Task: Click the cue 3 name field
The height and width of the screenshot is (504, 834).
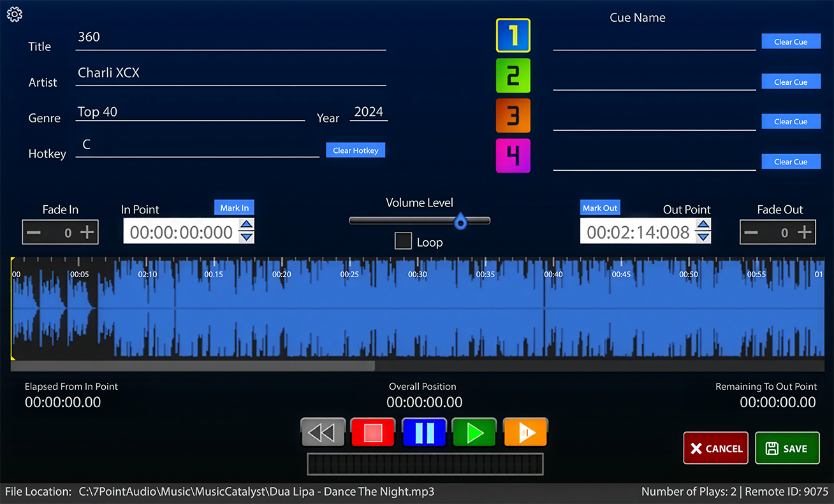Action: [x=654, y=120]
